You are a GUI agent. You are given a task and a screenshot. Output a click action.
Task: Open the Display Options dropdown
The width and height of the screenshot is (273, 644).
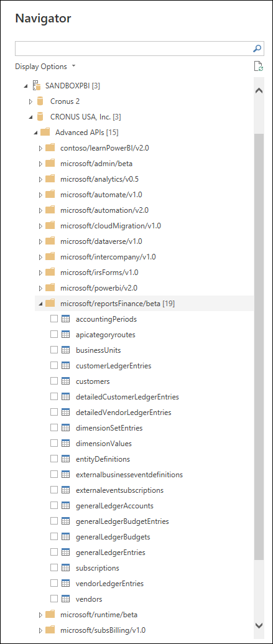(x=45, y=67)
